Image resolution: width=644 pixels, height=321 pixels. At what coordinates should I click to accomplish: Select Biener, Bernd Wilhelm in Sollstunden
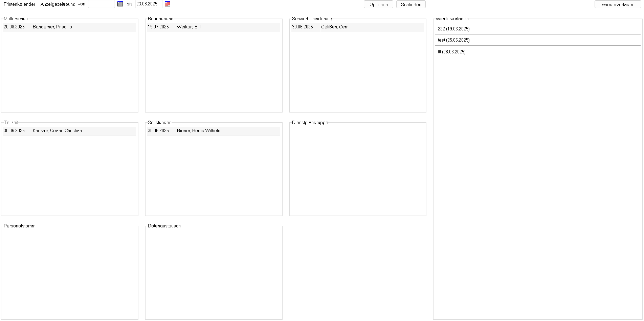point(199,131)
